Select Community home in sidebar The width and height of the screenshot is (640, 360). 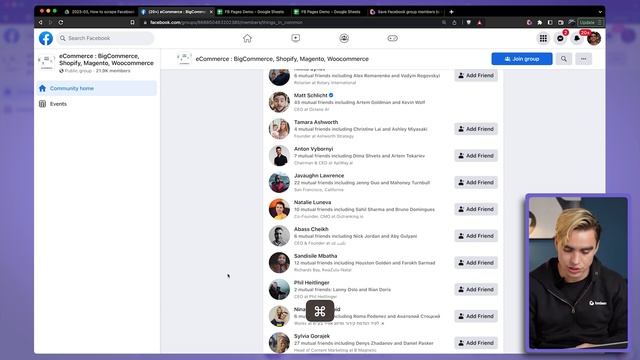[x=97, y=88]
